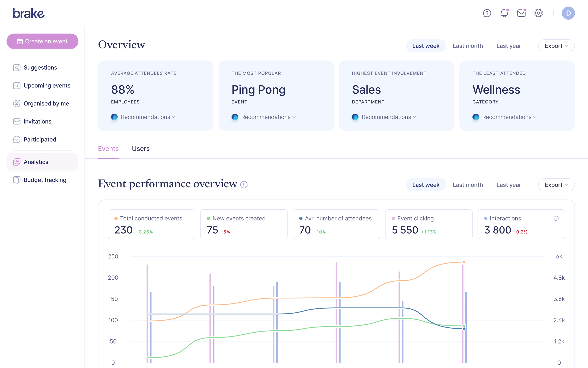Screen dimensions: 588x368
Task: Click the Organised by me icon
Action: pos(16,103)
